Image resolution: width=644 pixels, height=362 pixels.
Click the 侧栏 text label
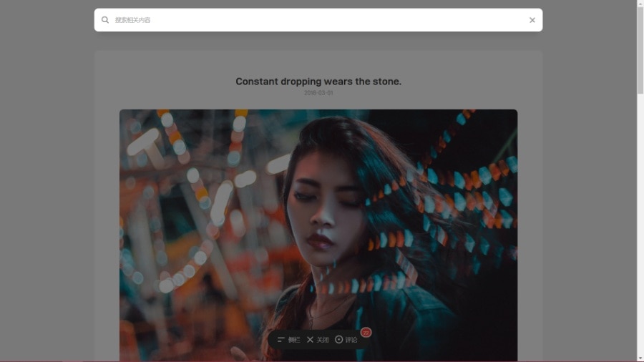click(x=294, y=340)
